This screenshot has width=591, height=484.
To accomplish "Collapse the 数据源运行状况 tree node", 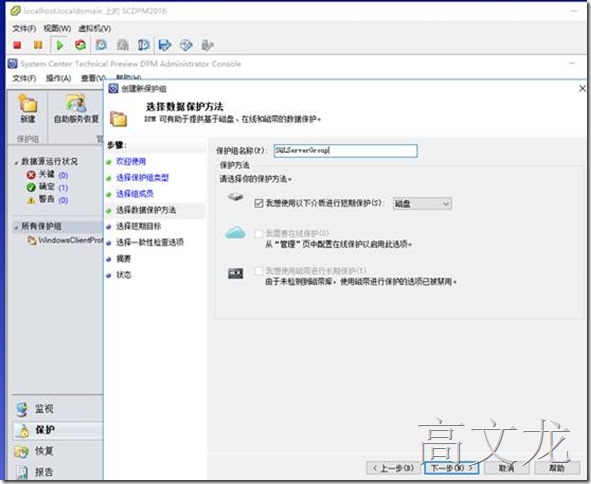I will coord(16,163).
